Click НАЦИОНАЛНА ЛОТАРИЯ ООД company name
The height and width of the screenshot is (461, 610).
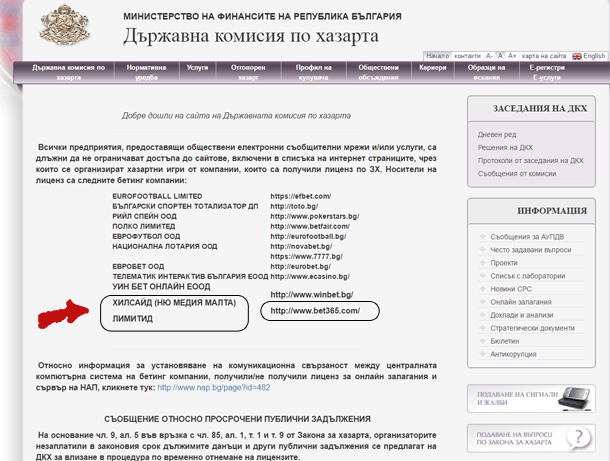(x=165, y=247)
